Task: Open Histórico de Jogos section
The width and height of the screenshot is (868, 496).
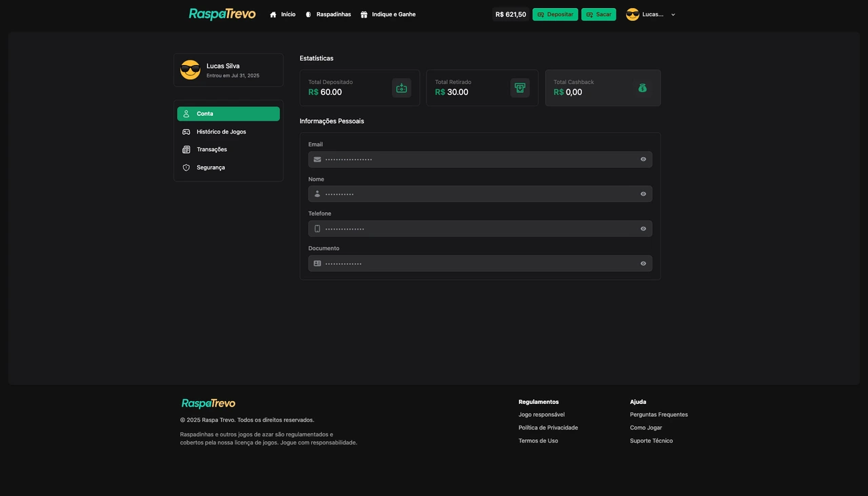Action: click(x=221, y=131)
